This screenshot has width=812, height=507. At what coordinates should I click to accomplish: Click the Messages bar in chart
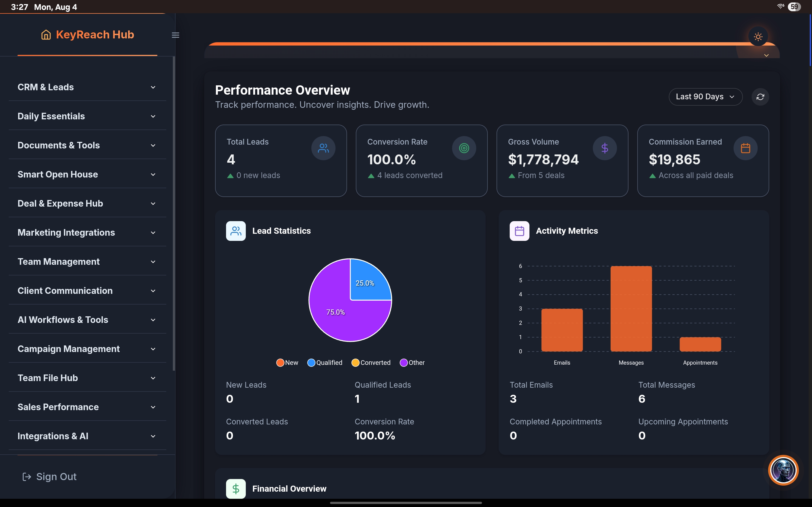click(x=631, y=308)
